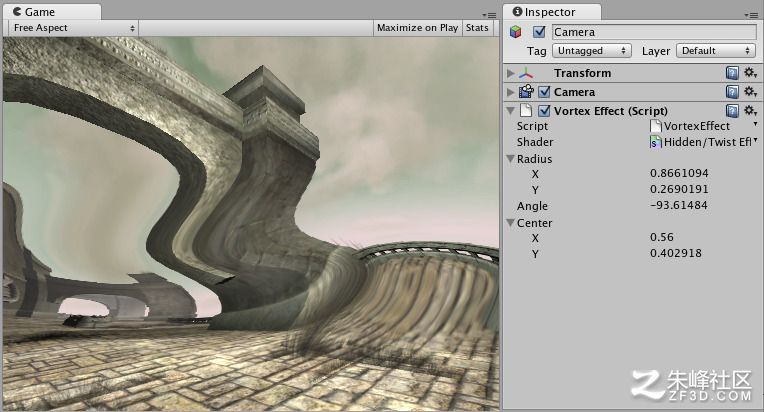764x412 pixels.
Task: Collapse the Vortex Effect script component
Action: pyautogui.click(x=510, y=111)
